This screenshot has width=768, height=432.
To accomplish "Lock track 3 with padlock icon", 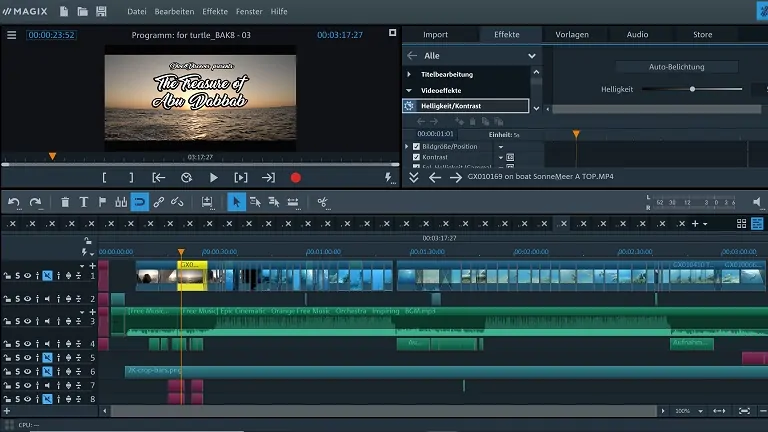I will click(x=7, y=321).
